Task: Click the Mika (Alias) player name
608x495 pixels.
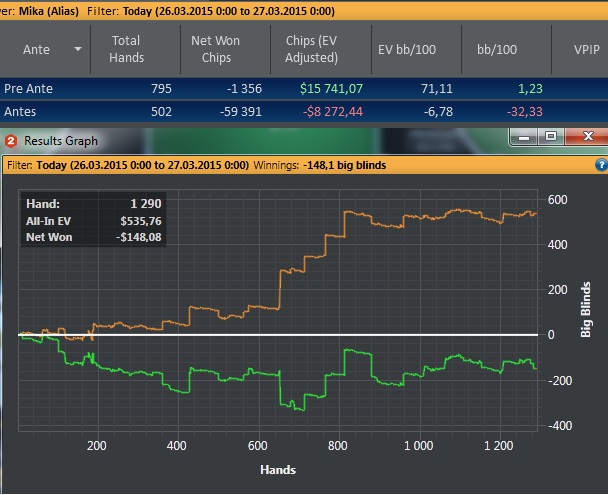Action: click(49, 11)
